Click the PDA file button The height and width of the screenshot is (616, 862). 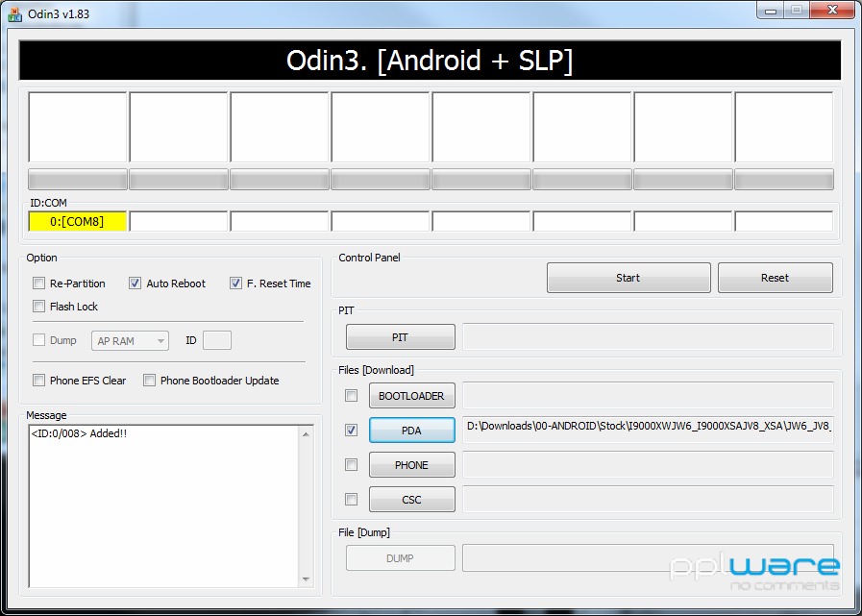(411, 431)
